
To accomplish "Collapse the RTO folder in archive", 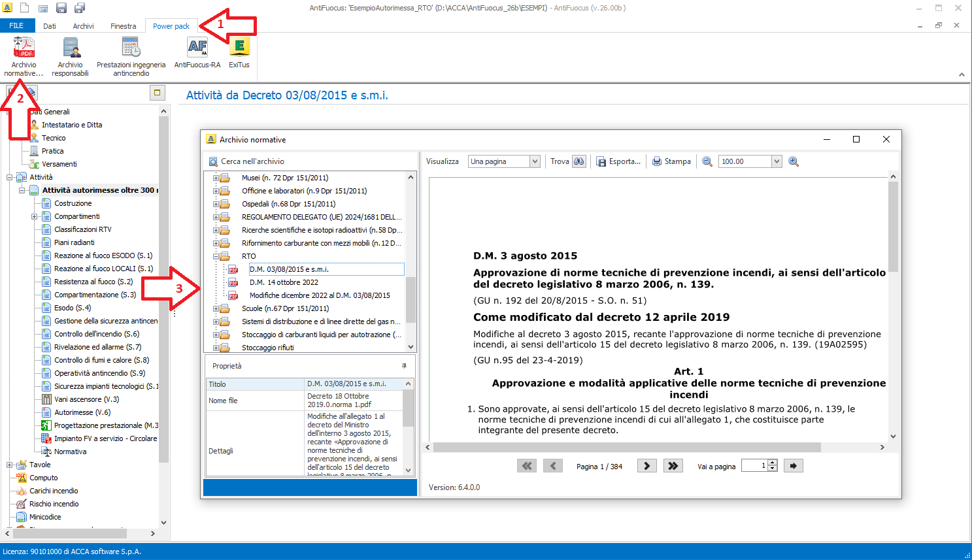I will 216,256.
